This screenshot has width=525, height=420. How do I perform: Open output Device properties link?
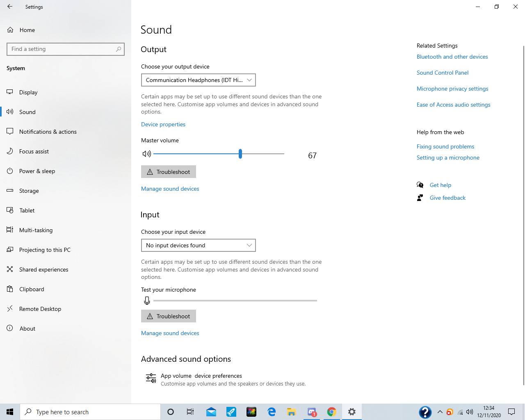tap(163, 124)
